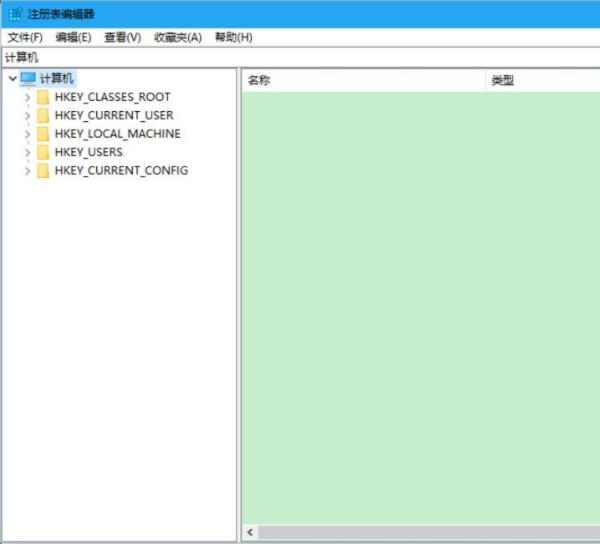This screenshot has width=600, height=544.
Task: Click the HKEY_CURRENT_USER folder icon
Action: point(43,116)
